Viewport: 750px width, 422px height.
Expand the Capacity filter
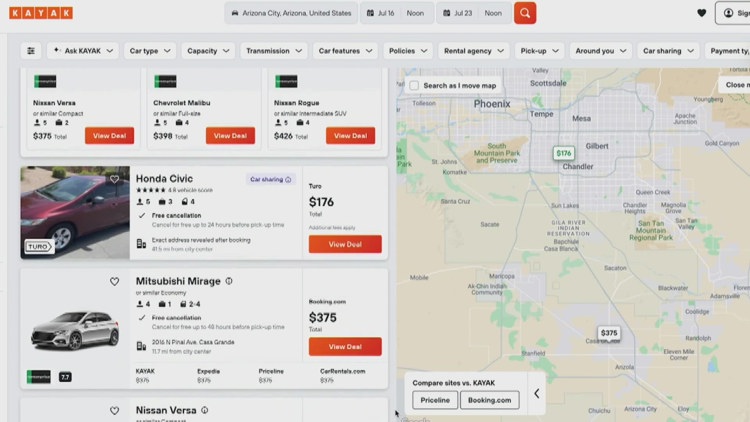208,51
